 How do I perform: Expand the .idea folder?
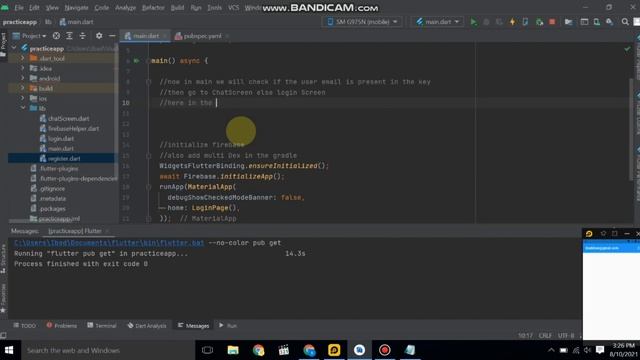point(23,68)
